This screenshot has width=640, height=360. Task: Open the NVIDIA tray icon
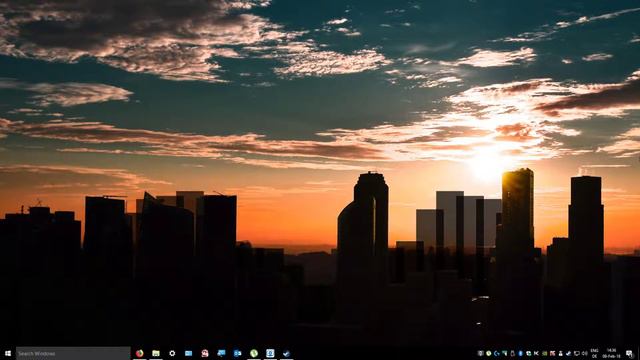tap(544, 353)
